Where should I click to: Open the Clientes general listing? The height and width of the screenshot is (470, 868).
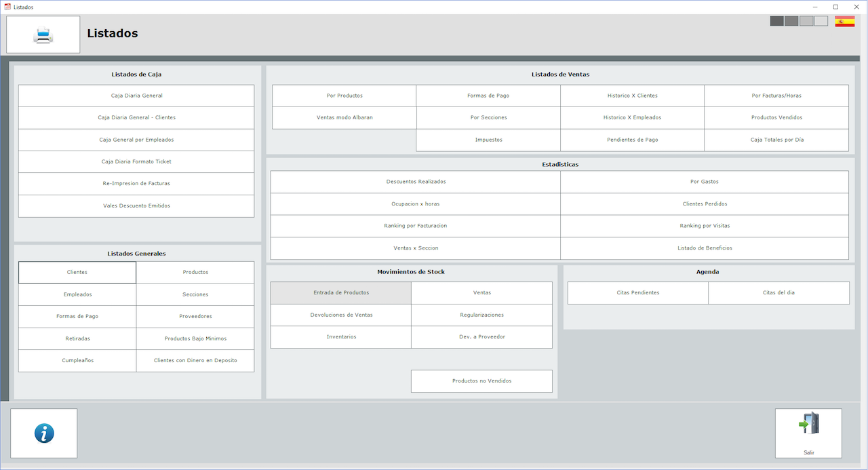pyautogui.click(x=77, y=273)
